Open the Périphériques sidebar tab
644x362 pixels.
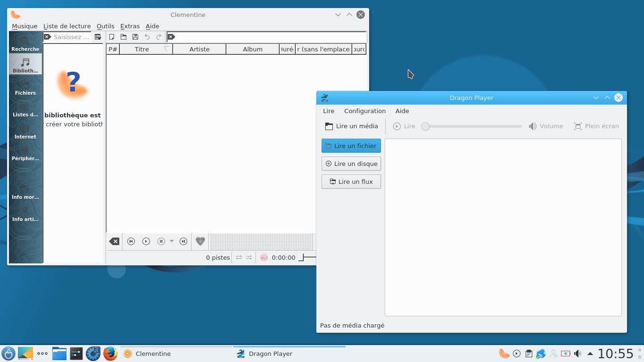[x=25, y=152]
